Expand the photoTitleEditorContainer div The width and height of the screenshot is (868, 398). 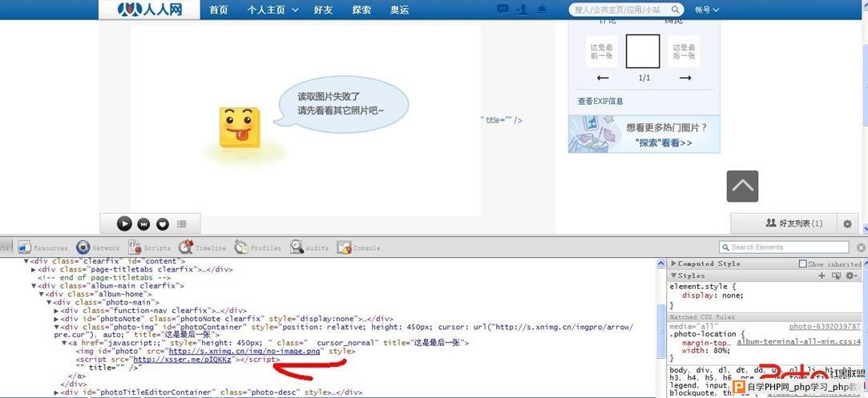click(x=56, y=392)
